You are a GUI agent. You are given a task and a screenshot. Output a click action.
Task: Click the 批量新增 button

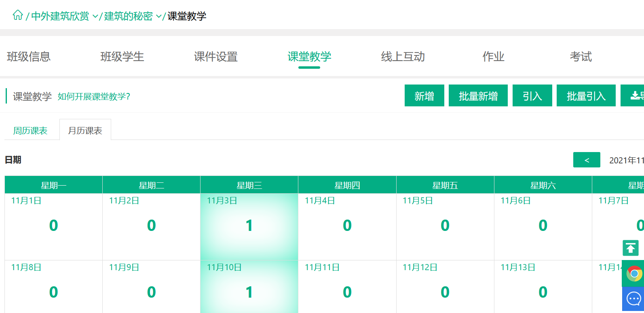(x=478, y=96)
